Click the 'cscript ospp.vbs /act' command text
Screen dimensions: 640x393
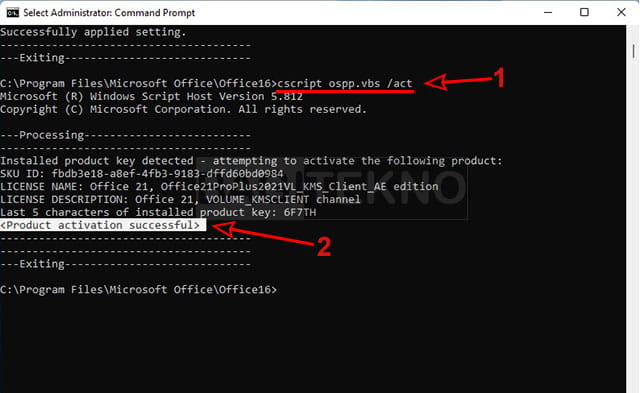(345, 83)
